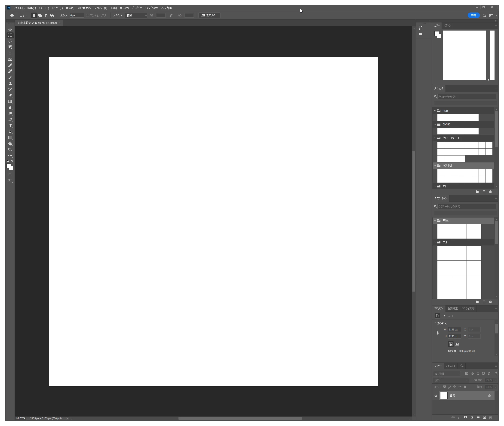Click the 選択とマスク... button
The width and height of the screenshot is (504, 426).
click(209, 15)
